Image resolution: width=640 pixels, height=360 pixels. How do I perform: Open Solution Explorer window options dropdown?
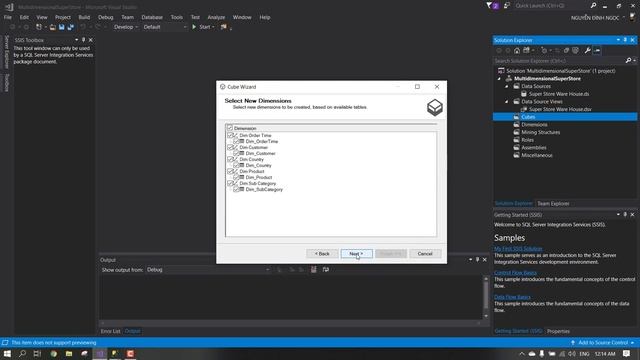pos(618,40)
